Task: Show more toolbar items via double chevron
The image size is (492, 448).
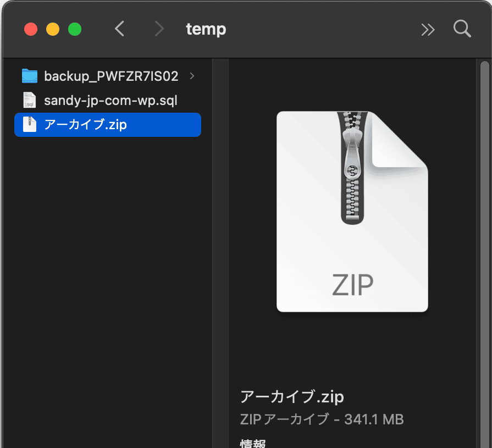Action: [428, 30]
